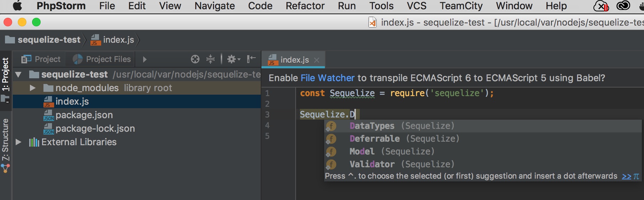
Task: Choose DataTypes completion suggestion
Action: [x=483, y=126]
